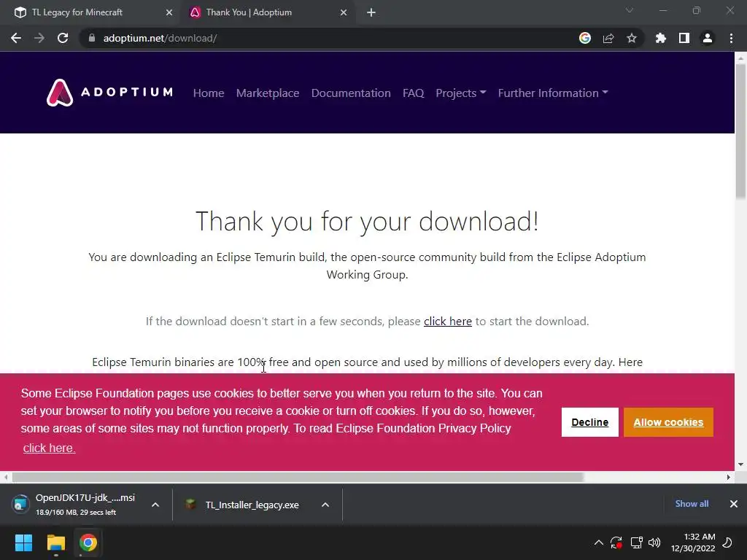Click the sync update tray icon
747x560 pixels.
click(616, 542)
